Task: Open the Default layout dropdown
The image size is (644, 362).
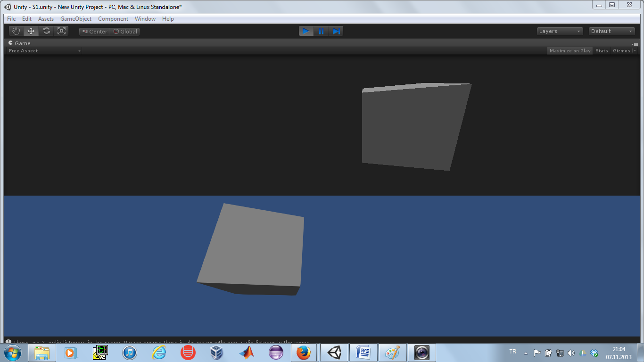Action: coord(611,31)
